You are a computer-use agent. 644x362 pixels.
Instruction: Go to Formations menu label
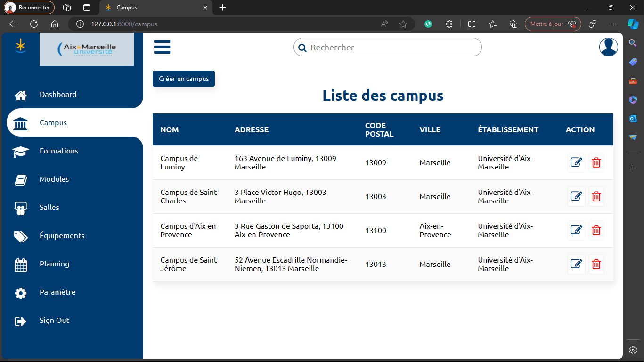(x=59, y=151)
